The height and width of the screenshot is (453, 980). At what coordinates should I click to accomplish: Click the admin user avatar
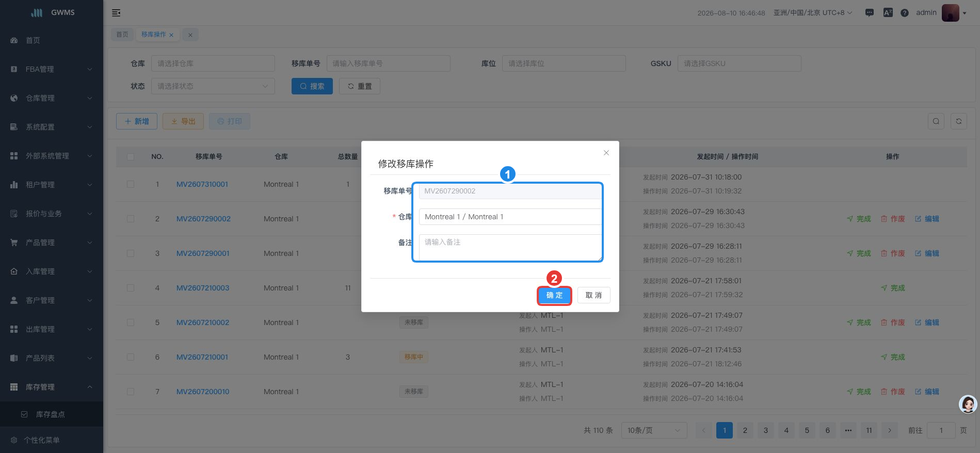coord(951,13)
